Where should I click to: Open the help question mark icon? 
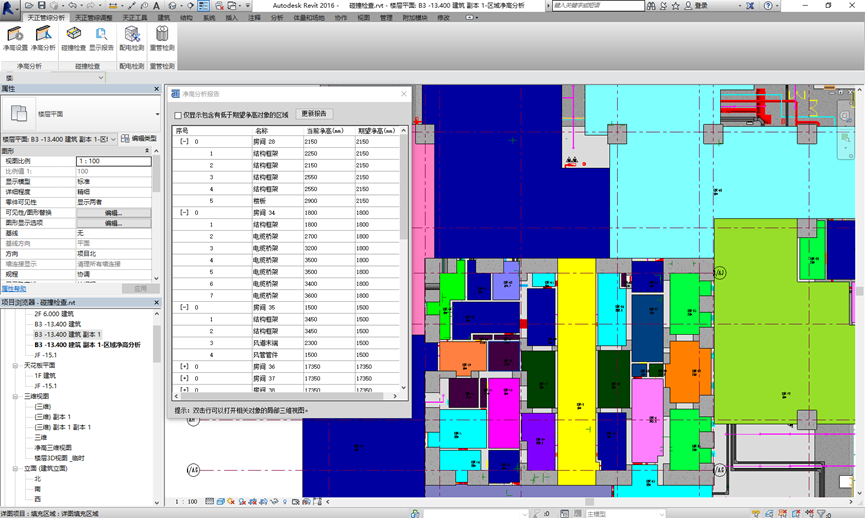click(x=768, y=6)
